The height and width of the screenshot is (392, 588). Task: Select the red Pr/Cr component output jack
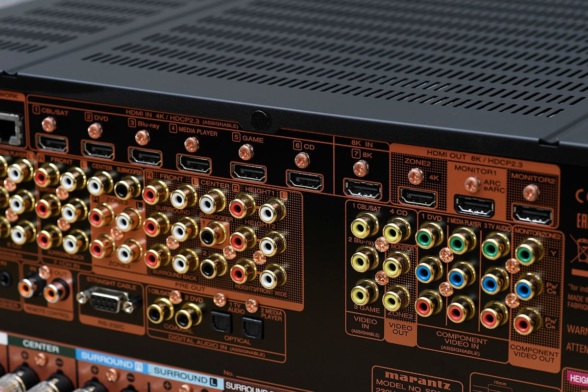click(x=527, y=321)
